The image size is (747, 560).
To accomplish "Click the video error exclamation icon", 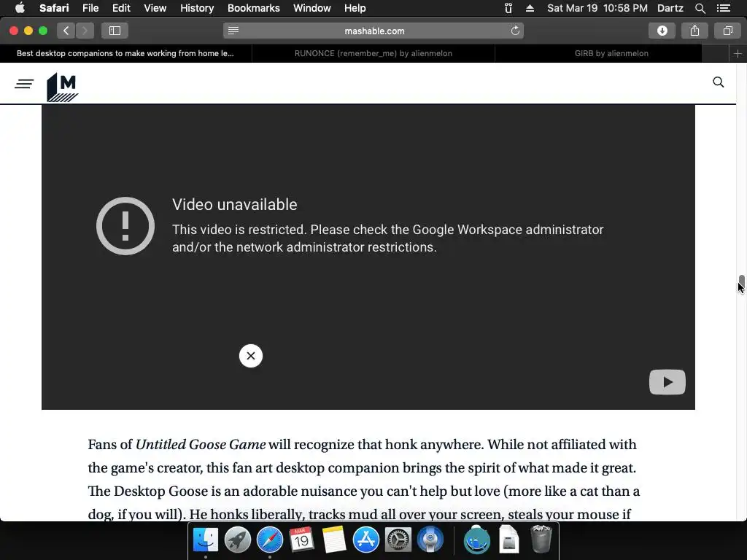I will pyautogui.click(x=125, y=226).
